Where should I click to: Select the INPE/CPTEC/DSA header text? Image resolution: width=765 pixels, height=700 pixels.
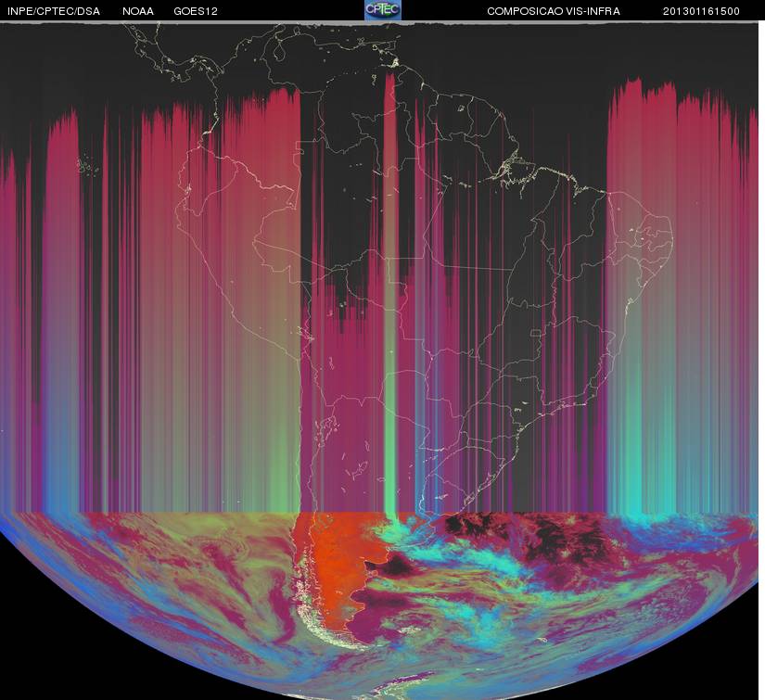[x=54, y=11]
